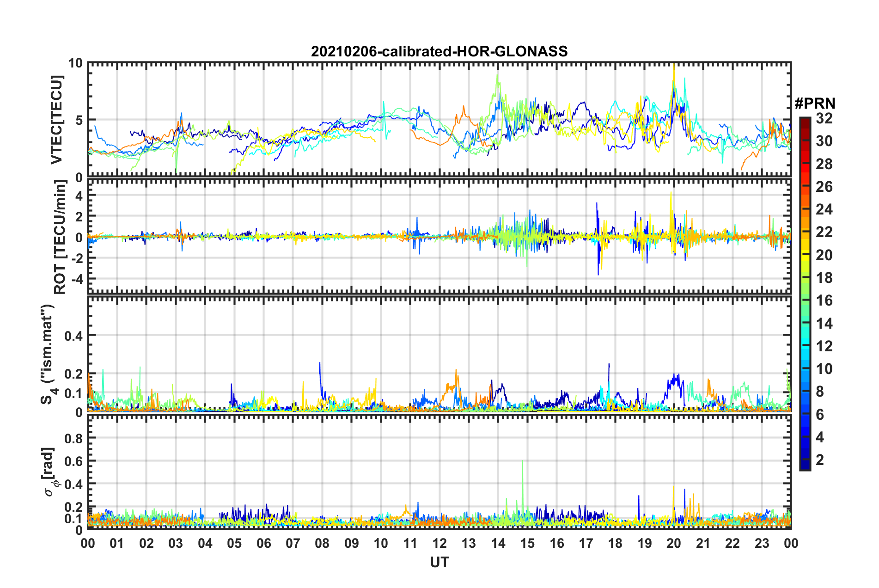Click the x-axis hour label 15
Image resolution: width=879 pixels, height=588 pixels.
point(527,543)
